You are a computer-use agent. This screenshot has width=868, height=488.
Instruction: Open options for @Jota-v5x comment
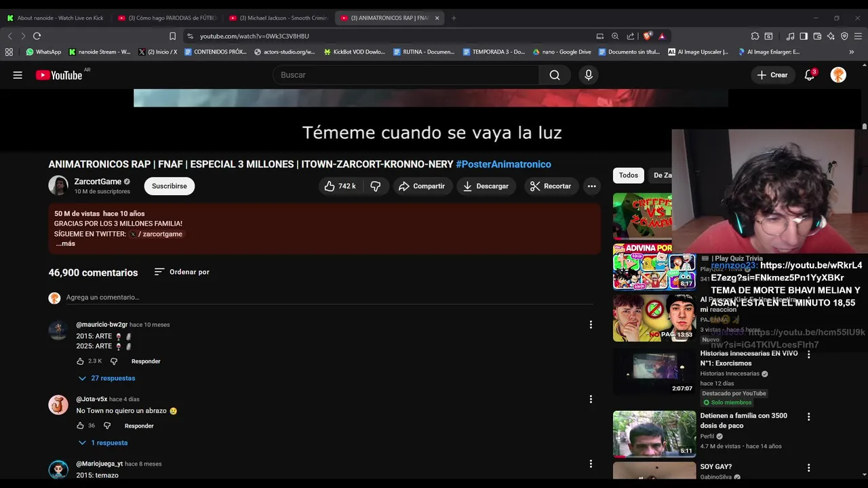coord(591,399)
